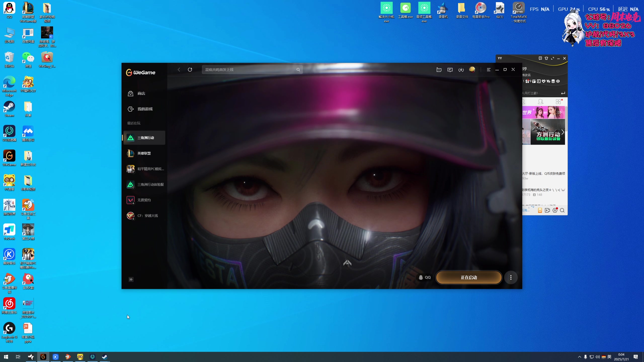Select 三角洲行动 in recently played list

144,138
